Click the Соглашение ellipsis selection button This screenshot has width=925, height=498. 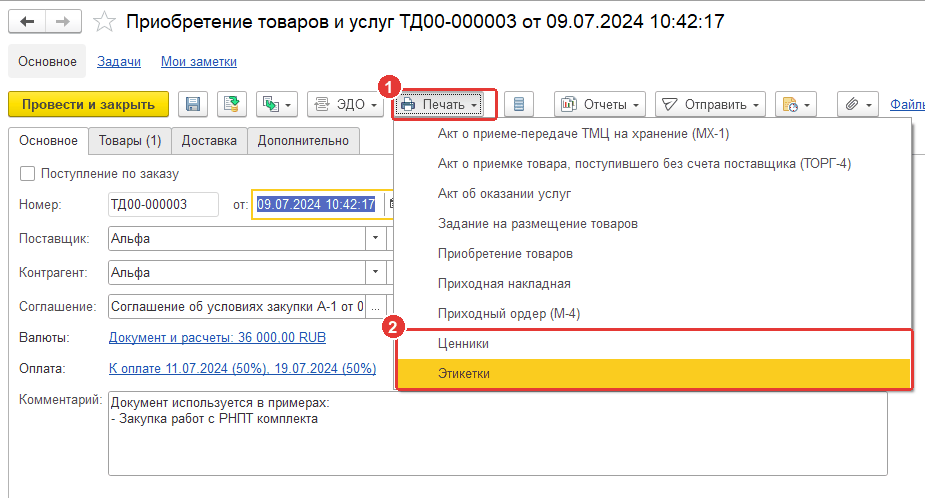pyautogui.click(x=375, y=307)
